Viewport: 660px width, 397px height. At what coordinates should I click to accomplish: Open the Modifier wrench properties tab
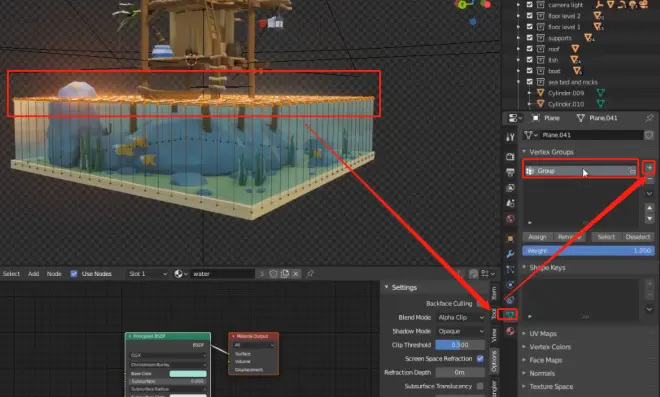[x=510, y=254]
